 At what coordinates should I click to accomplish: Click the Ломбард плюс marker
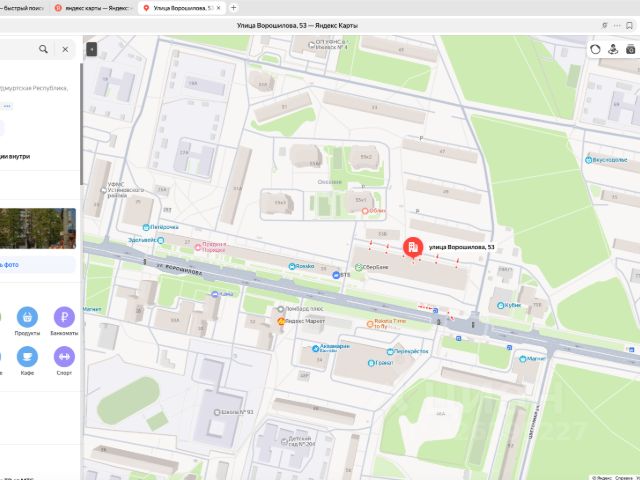click(x=280, y=309)
